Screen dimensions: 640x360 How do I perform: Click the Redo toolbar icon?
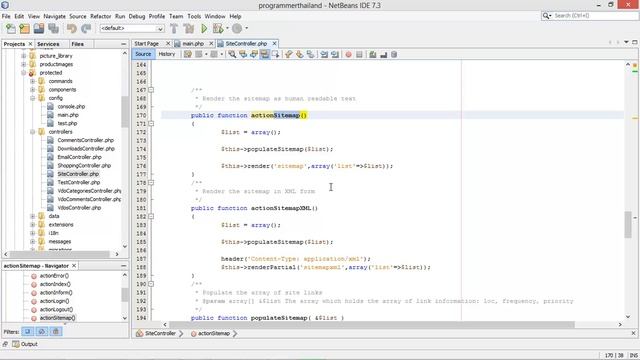(x=86, y=29)
